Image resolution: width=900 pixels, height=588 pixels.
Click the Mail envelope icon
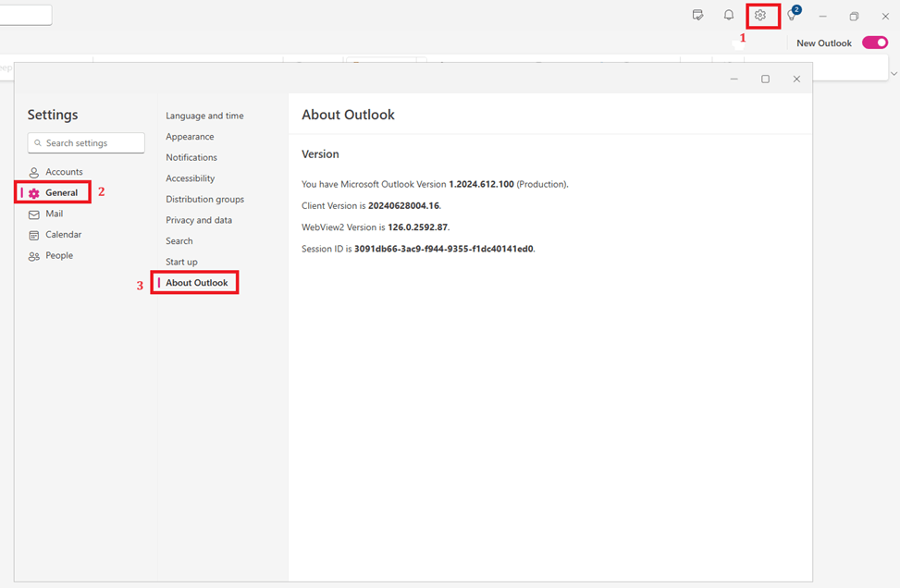[34, 214]
